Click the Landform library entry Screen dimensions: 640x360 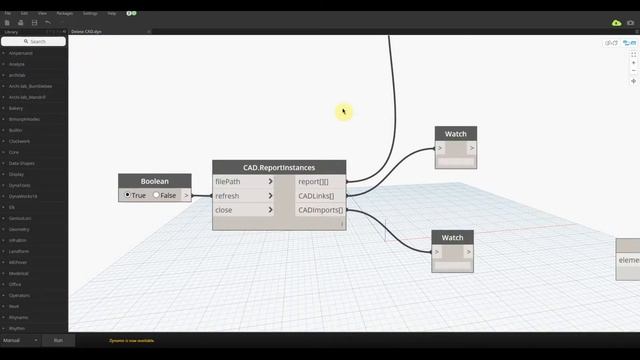(19, 251)
